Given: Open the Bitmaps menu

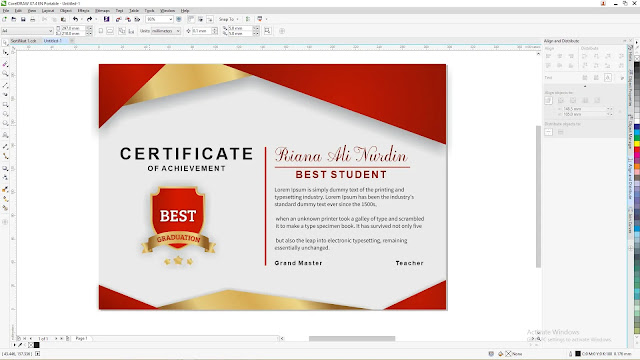Looking at the screenshot, I should tap(102, 11).
